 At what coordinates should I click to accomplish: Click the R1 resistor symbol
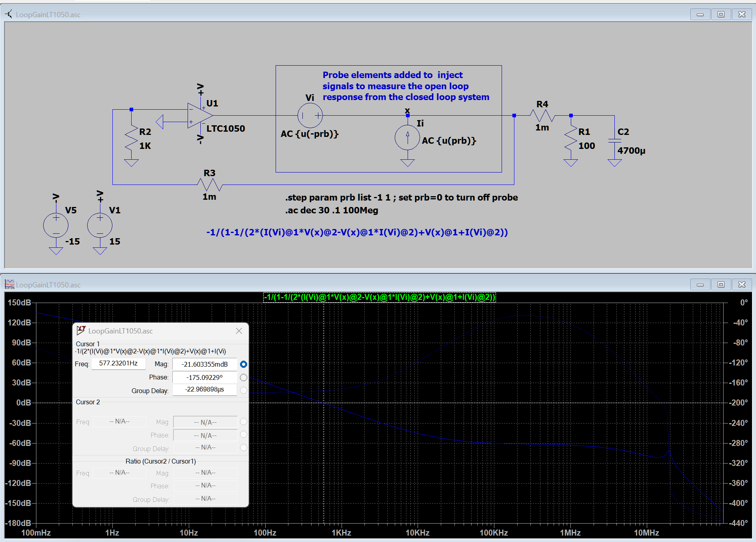pos(571,139)
